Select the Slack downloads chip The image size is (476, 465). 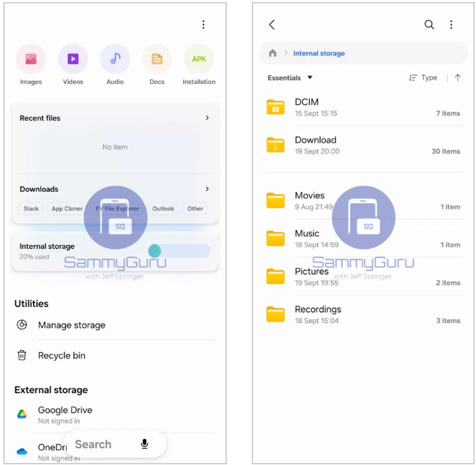pos(31,209)
